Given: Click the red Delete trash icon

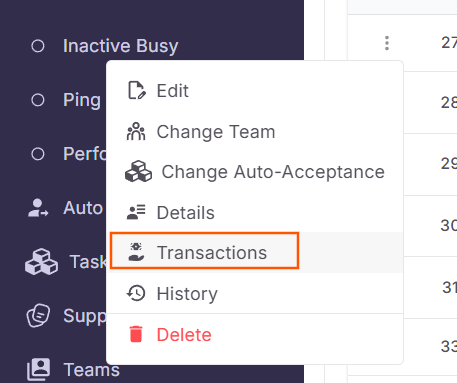Looking at the screenshot, I should coord(136,334).
